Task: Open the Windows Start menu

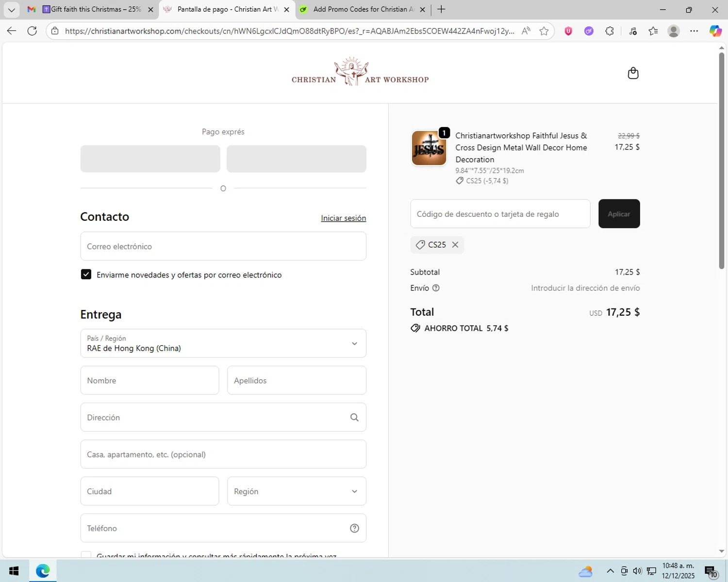Action: click(x=14, y=571)
